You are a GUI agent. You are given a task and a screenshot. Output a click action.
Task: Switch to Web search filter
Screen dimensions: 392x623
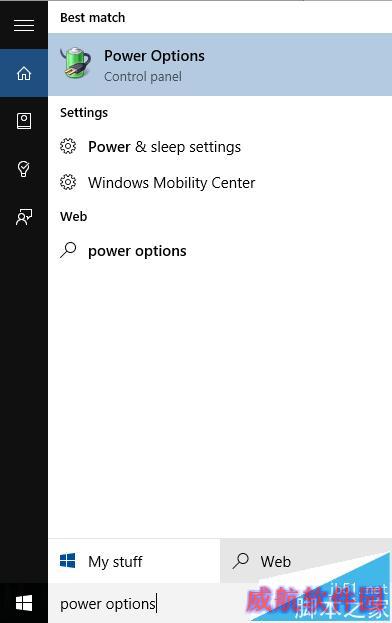pyautogui.click(x=306, y=561)
